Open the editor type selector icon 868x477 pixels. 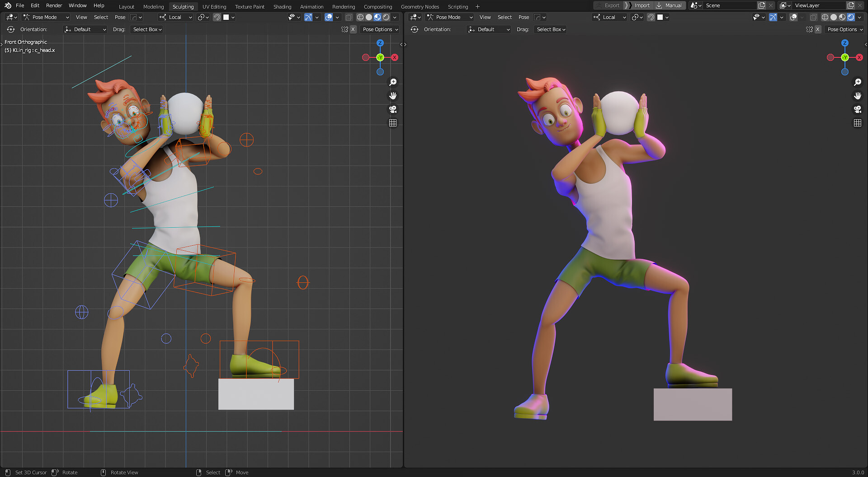point(10,17)
